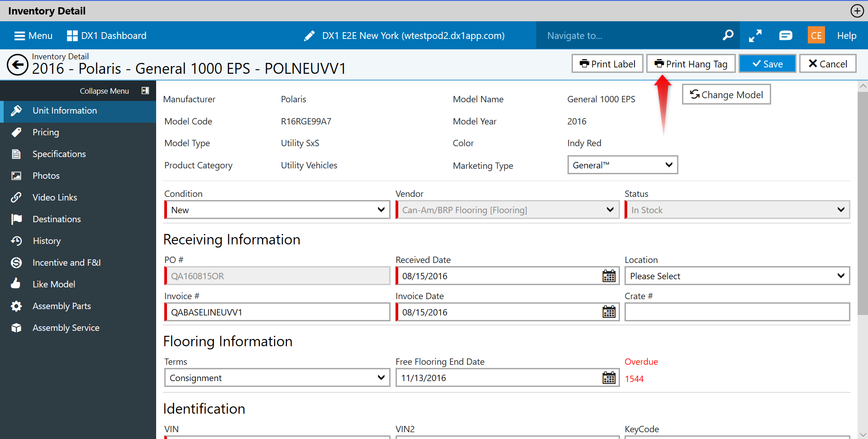The height and width of the screenshot is (439, 868).
Task: Open the Location dropdown
Action: click(x=737, y=276)
